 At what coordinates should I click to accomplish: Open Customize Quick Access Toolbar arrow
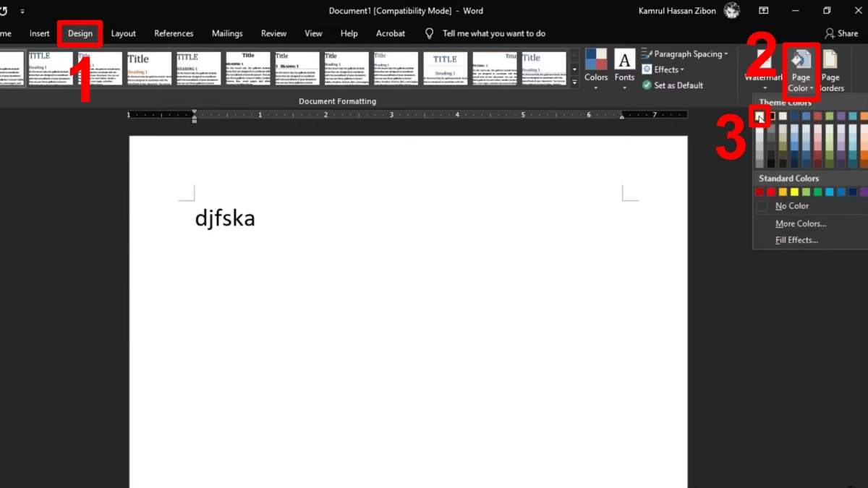coord(22,12)
